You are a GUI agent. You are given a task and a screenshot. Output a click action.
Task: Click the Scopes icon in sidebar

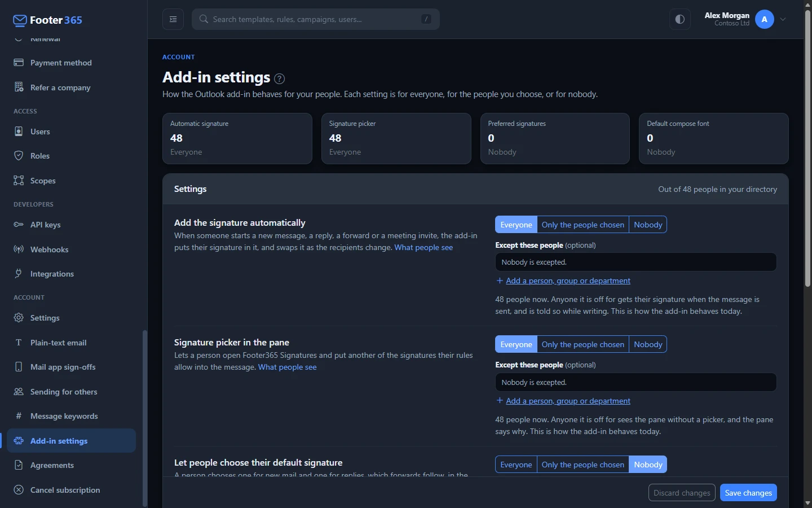pyautogui.click(x=19, y=181)
